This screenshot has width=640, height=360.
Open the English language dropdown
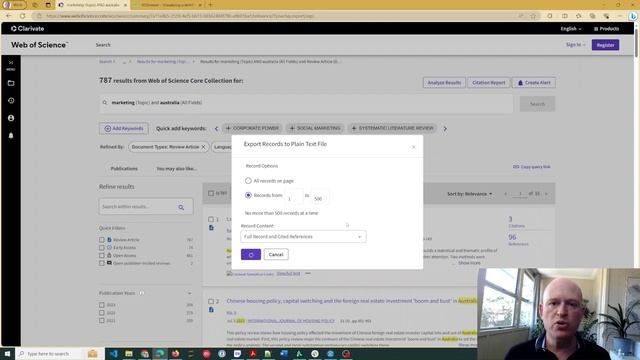571,29
